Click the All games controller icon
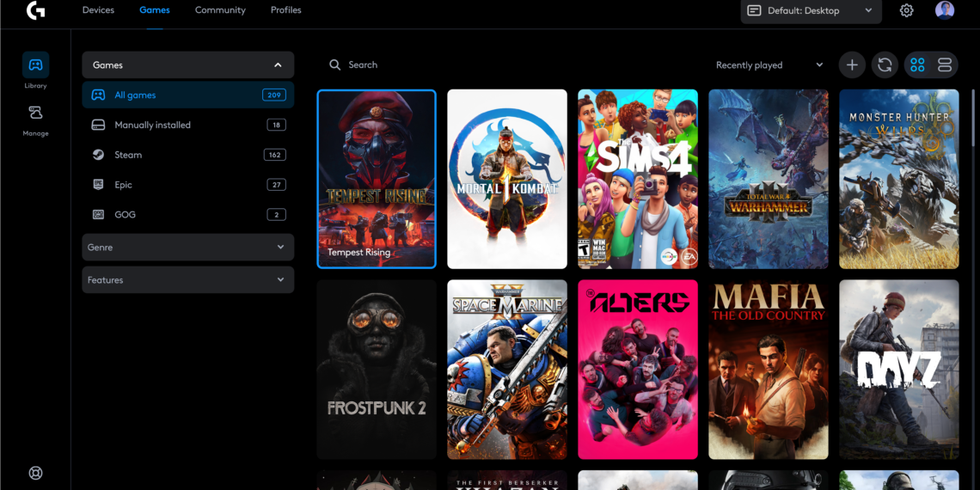This screenshot has height=490, width=980. coord(98,95)
